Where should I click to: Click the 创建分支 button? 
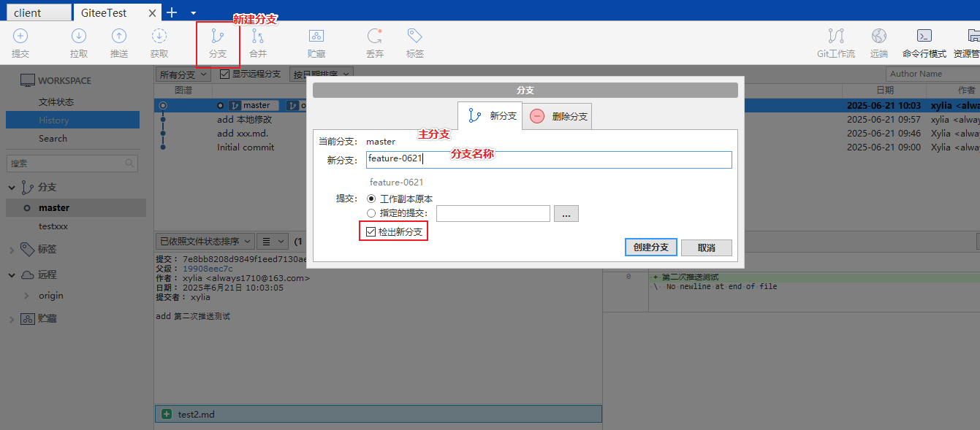[650, 247]
